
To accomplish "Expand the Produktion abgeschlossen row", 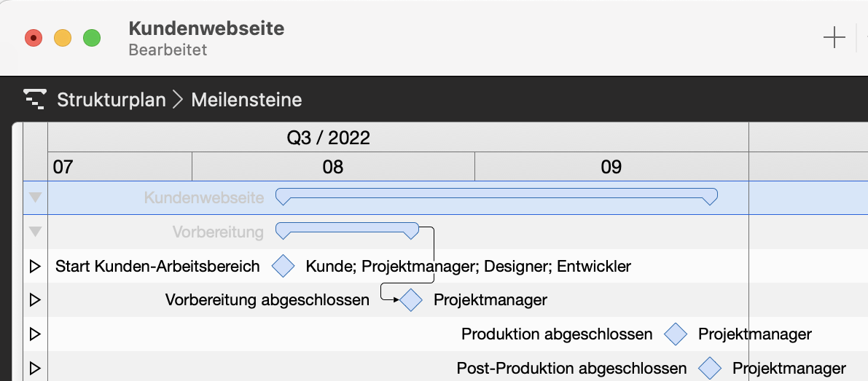I will [34, 334].
